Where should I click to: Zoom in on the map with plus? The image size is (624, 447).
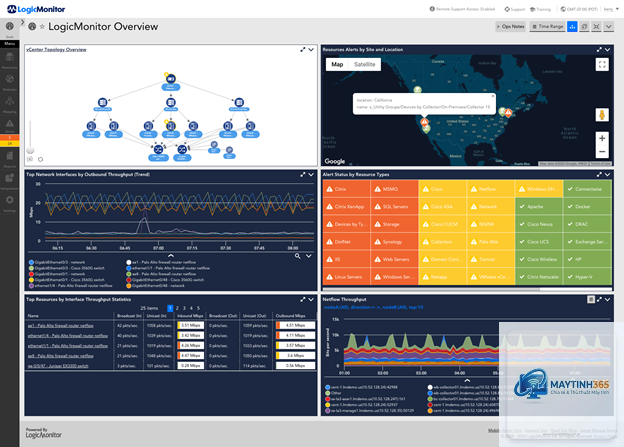click(602, 138)
